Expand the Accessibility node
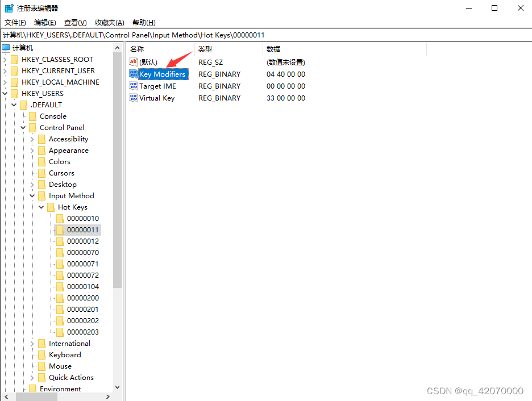Viewport: 532px width, 401px height. point(32,139)
